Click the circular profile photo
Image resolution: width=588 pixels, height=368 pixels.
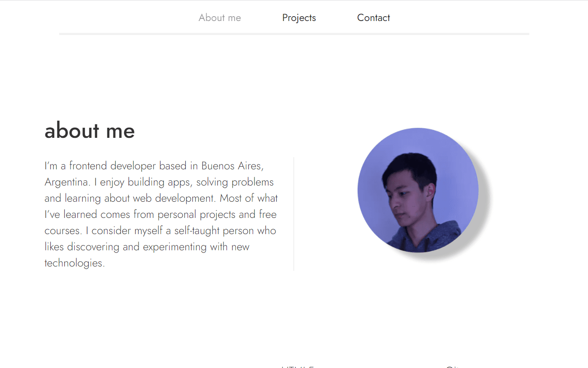point(418,190)
